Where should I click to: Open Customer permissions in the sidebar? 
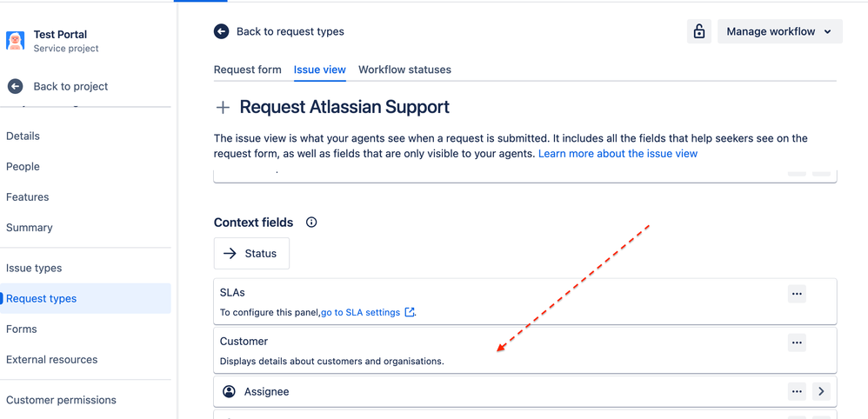(x=61, y=400)
